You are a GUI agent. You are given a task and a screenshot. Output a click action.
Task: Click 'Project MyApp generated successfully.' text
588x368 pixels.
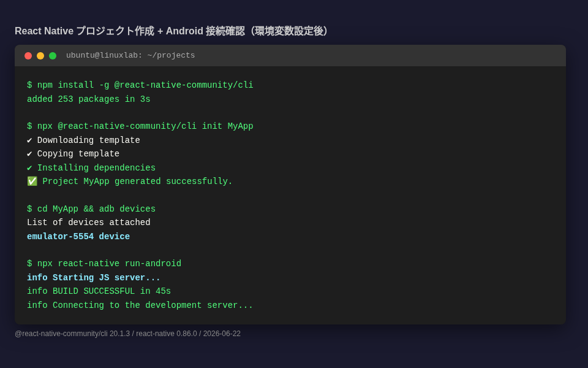(x=137, y=182)
